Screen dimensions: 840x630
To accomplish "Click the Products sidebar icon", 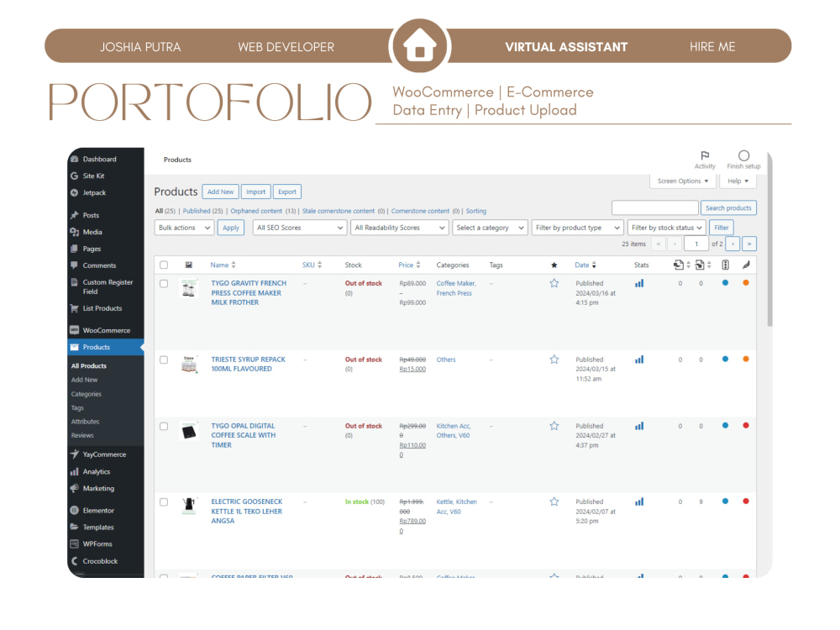I will tap(75, 347).
